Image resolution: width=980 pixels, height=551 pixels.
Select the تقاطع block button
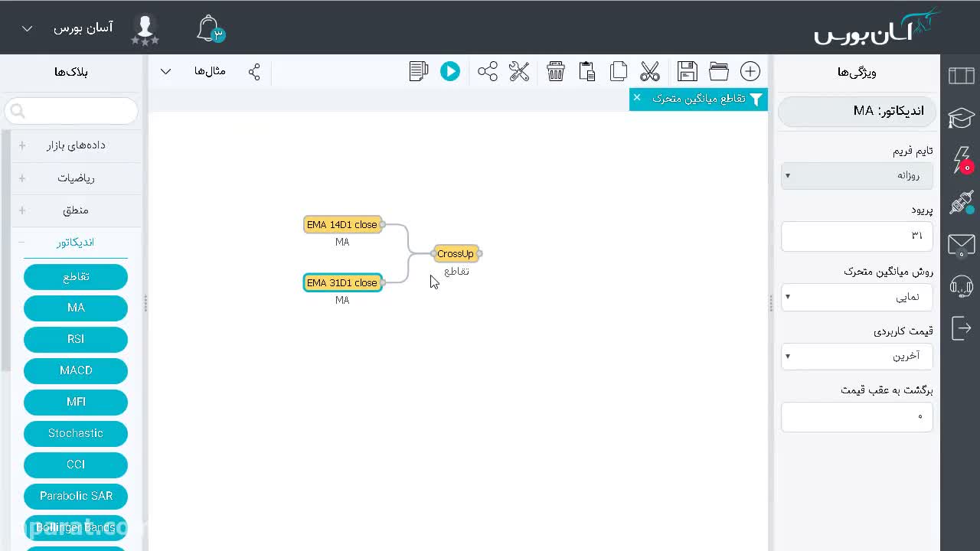coord(76,277)
